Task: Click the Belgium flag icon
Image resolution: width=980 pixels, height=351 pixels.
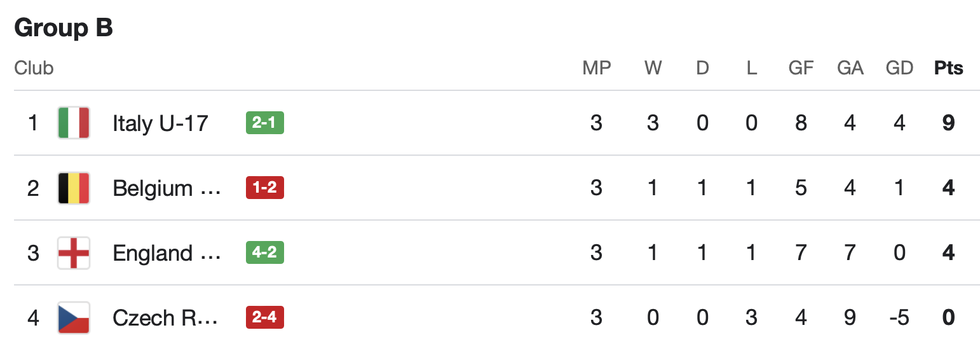Action: tap(74, 188)
